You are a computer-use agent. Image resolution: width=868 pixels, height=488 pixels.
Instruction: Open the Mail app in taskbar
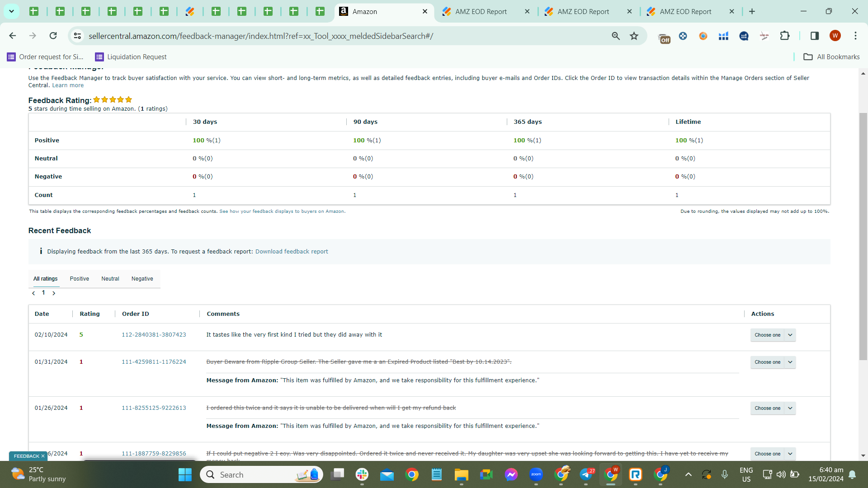[x=387, y=474]
